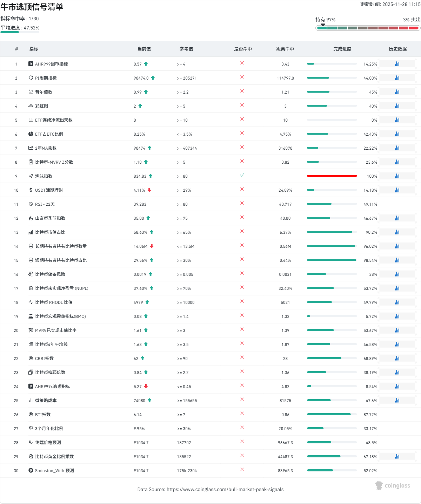The image size is (421, 504).
Task: Click the ETF占BTC比例 pie chart icon
Action: tap(31, 134)
